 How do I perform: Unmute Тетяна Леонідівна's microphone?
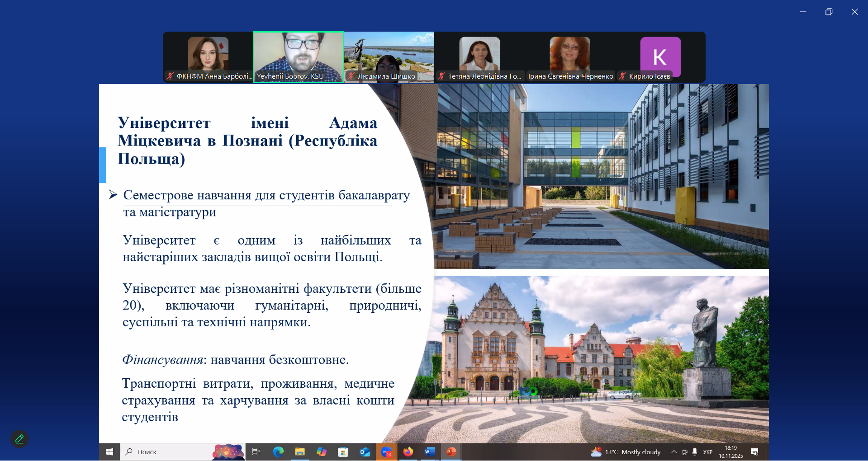coord(441,76)
